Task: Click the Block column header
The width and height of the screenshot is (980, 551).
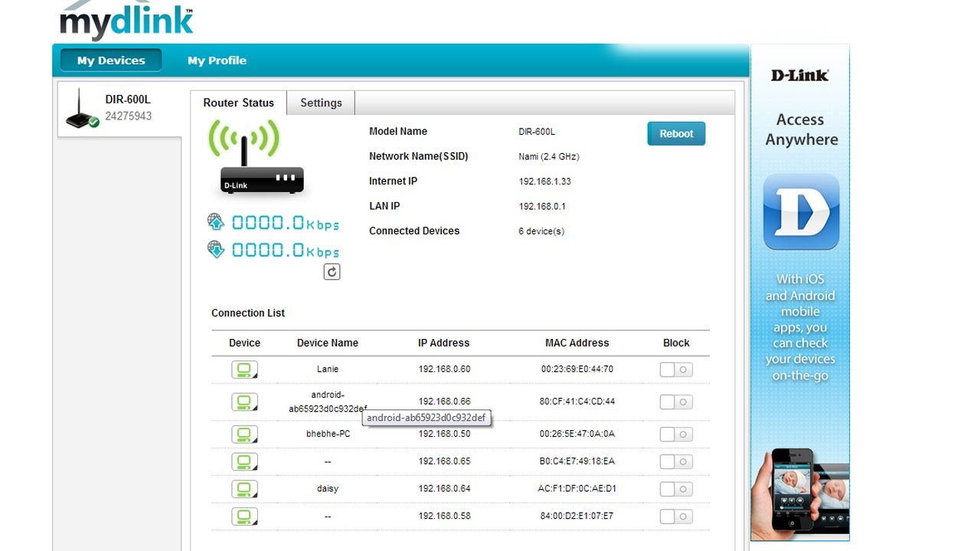Action: tap(676, 343)
